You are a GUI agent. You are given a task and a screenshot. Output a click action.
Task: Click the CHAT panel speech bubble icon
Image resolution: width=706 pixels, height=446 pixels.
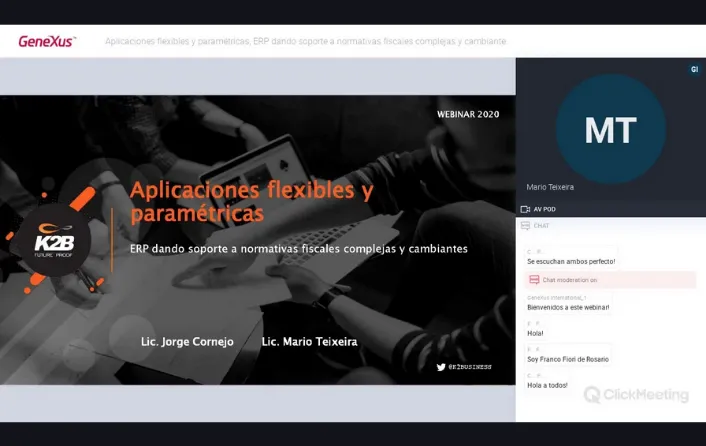click(525, 226)
